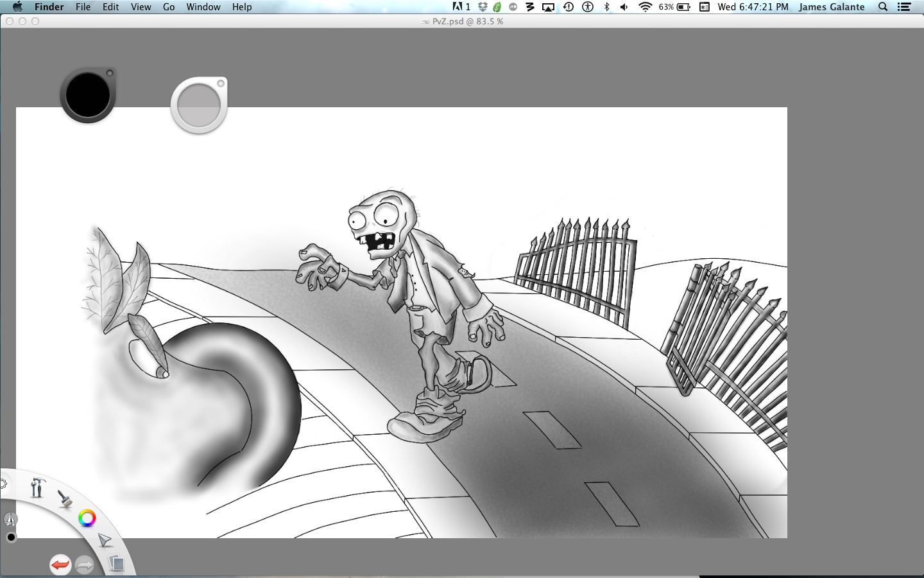
Task: Click the James Galante user name
Action: point(832,7)
